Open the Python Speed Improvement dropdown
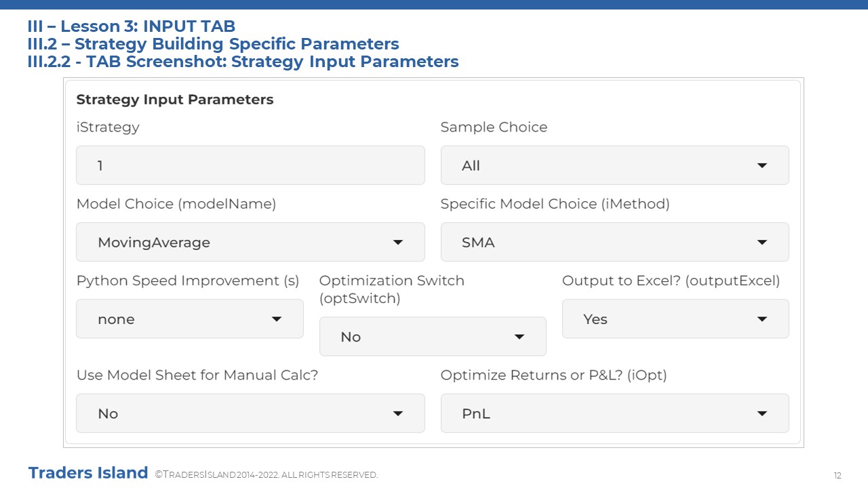 tap(190, 319)
